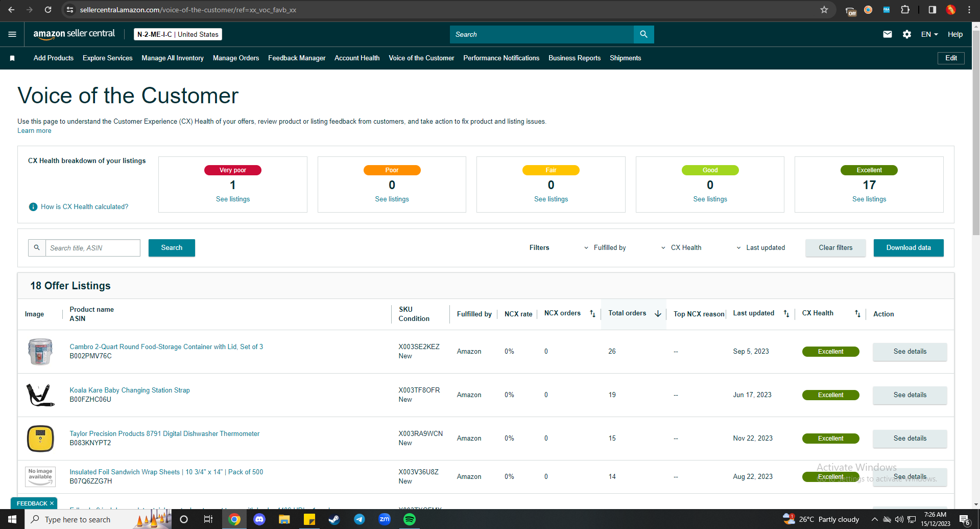The height and width of the screenshot is (529, 980).
Task: Click the Search title, ASIN input field
Action: pyautogui.click(x=93, y=248)
